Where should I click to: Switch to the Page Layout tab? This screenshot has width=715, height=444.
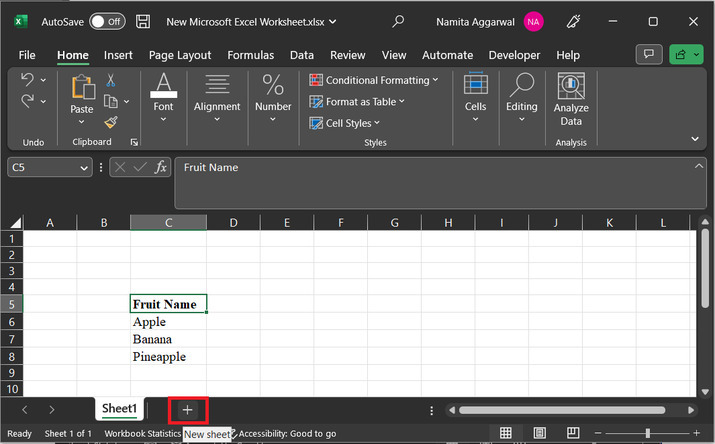point(180,55)
